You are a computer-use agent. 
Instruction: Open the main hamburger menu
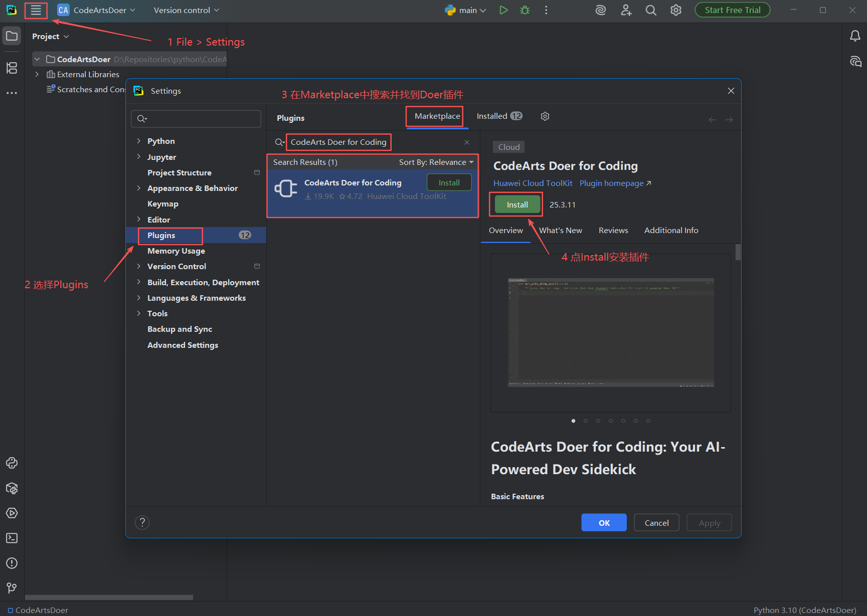pyautogui.click(x=36, y=10)
